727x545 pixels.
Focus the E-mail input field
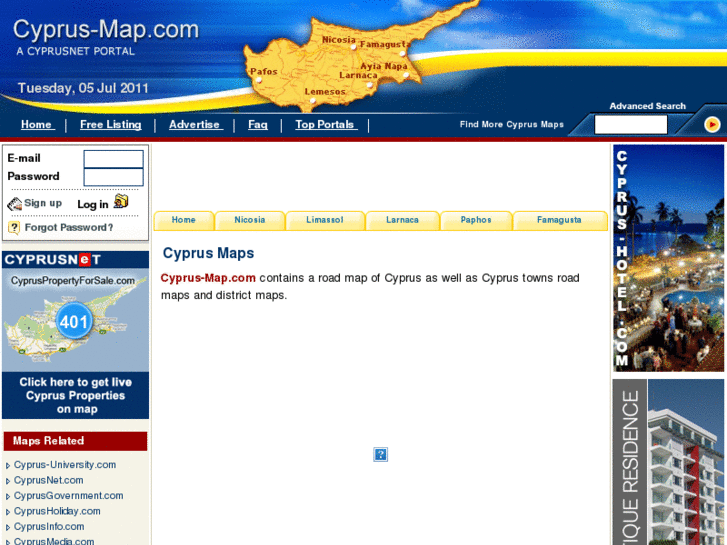(x=114, y=159)
